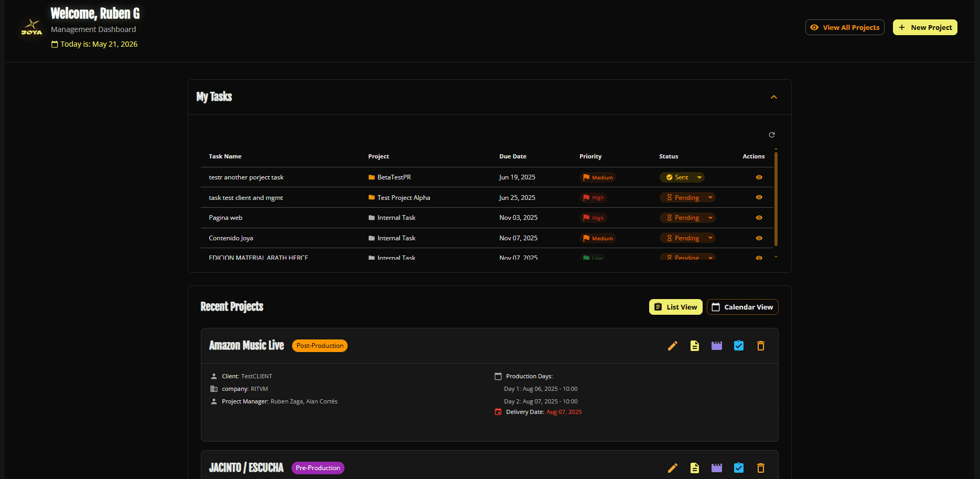Click 'Day 1: Aug 06, 2025 - 10:00'

541,389
